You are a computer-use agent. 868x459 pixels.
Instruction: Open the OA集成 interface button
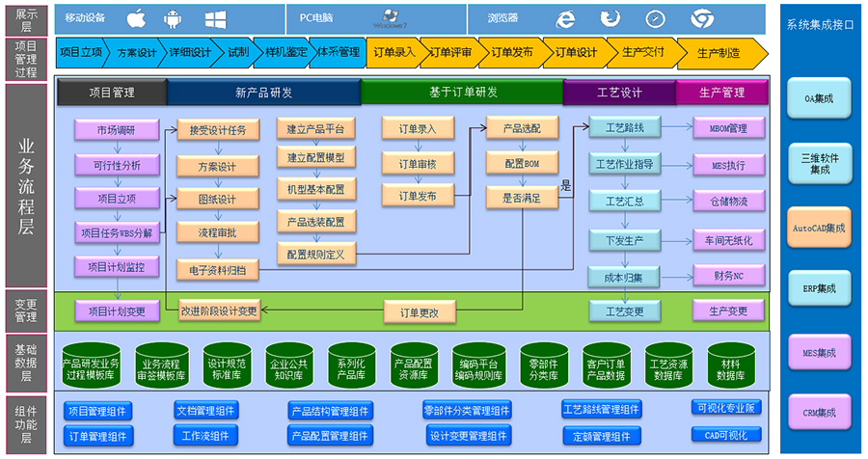[x=819, y=98]
